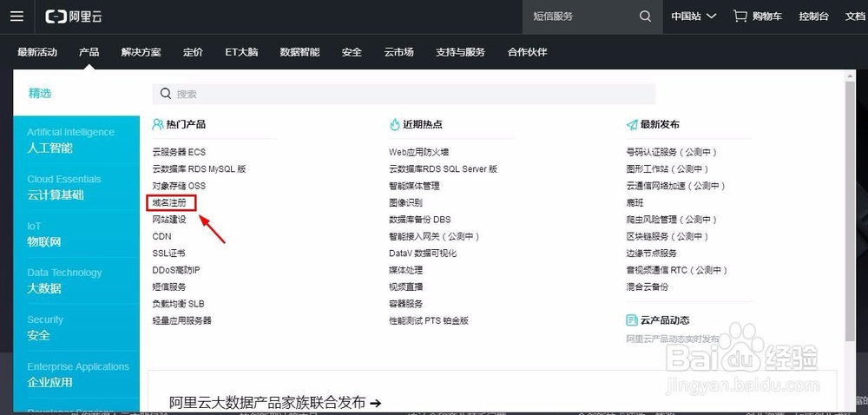Screen dimensions: 868x415
Task: Click the product panel vertical scrollbar
Action: coord(851,213)
